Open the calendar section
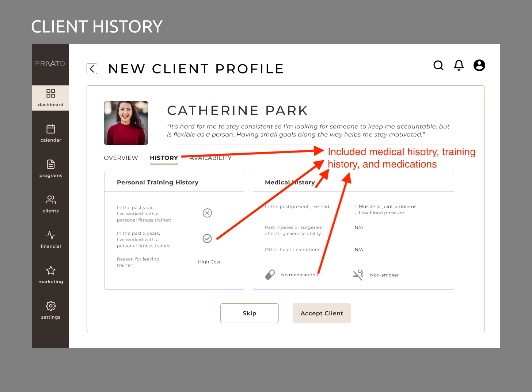The height and width of the screenshot is (392, 532). [x=50, y=133]
